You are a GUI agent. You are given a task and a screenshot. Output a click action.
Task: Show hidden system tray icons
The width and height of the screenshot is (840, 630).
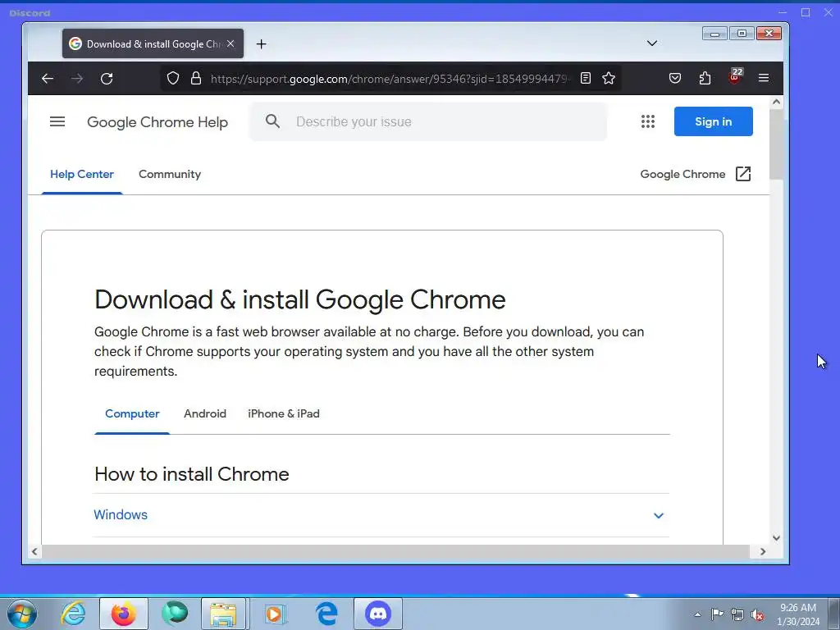[697, 614]
